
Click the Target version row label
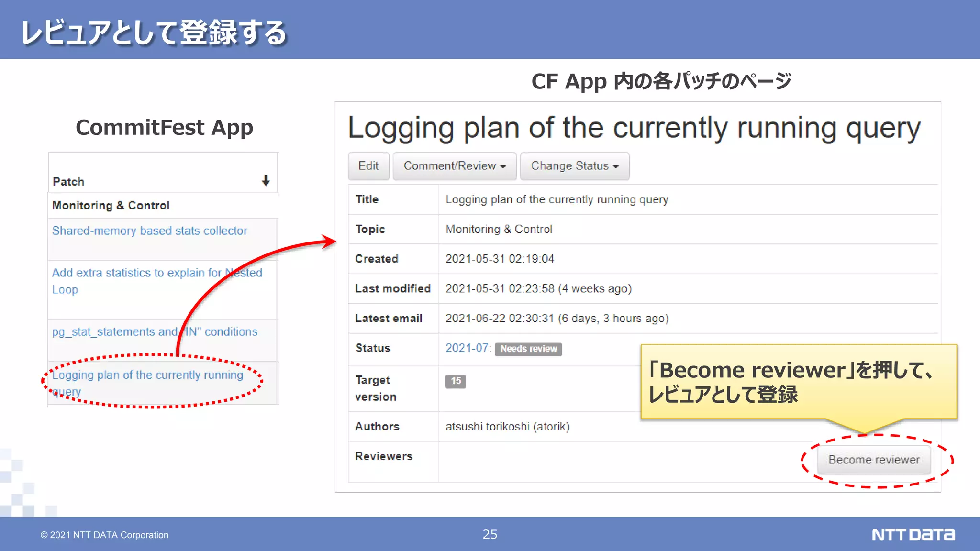[376, 388]
